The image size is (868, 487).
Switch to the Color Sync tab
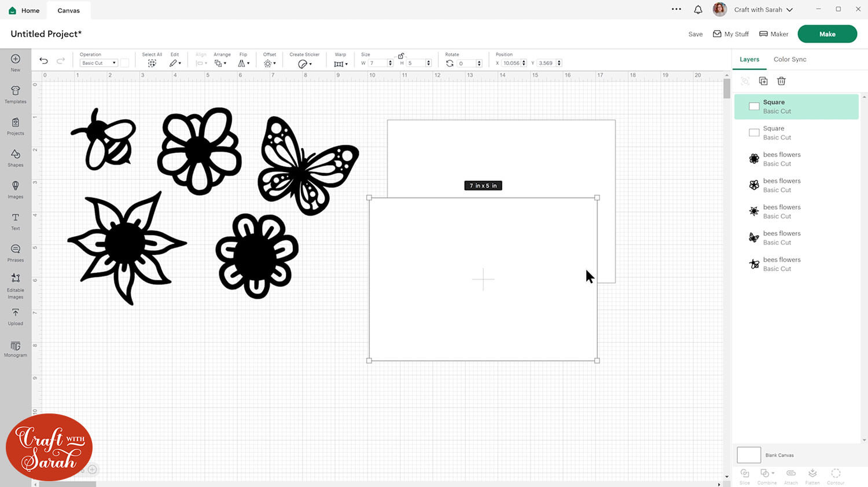coord(789,59)
